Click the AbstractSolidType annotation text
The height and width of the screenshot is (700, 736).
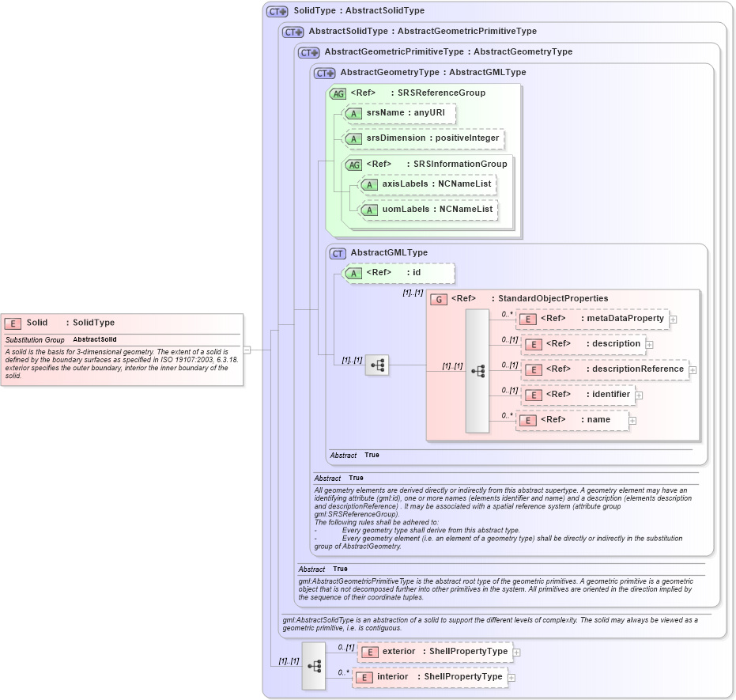[x=490, y=624]
